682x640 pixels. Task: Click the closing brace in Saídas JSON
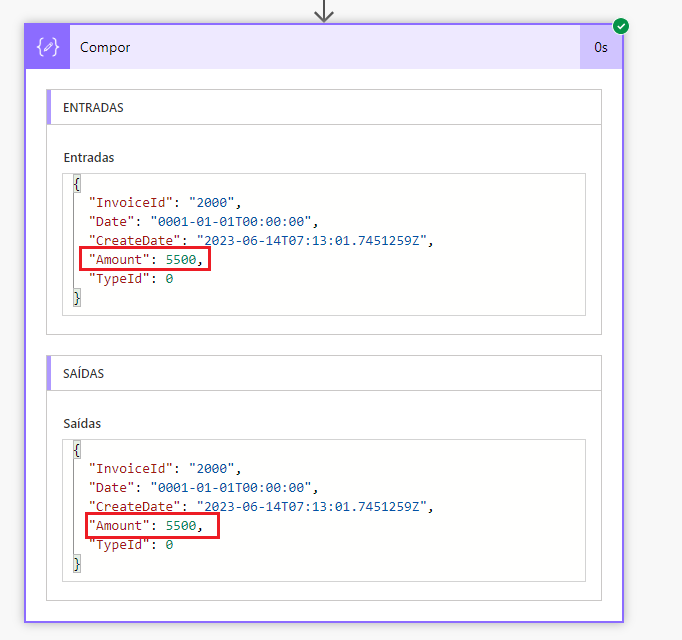[x=77, y=564]
